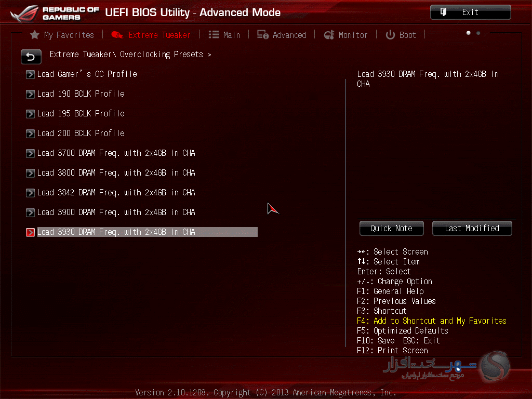
Task: Click the power icon next to Boot
Action: [x=390, y=35]
